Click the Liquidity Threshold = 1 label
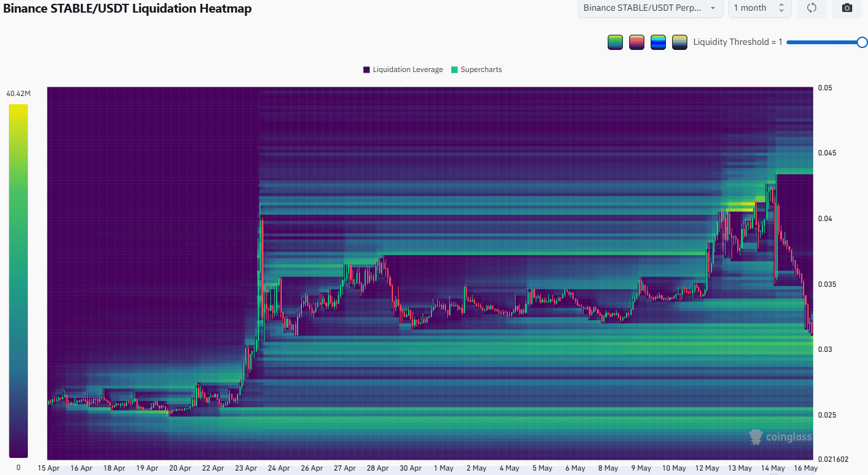The image size is (868, 475). (x=738, y=42)
